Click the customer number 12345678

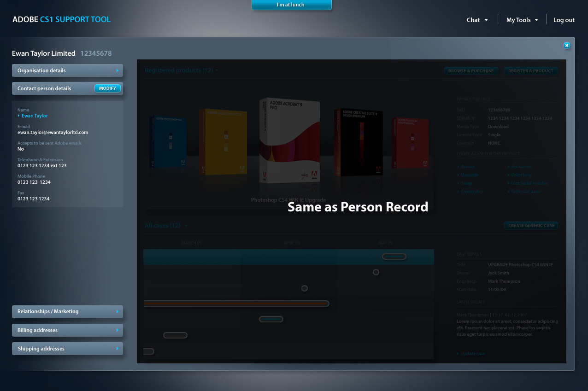(x=96, y=53)
